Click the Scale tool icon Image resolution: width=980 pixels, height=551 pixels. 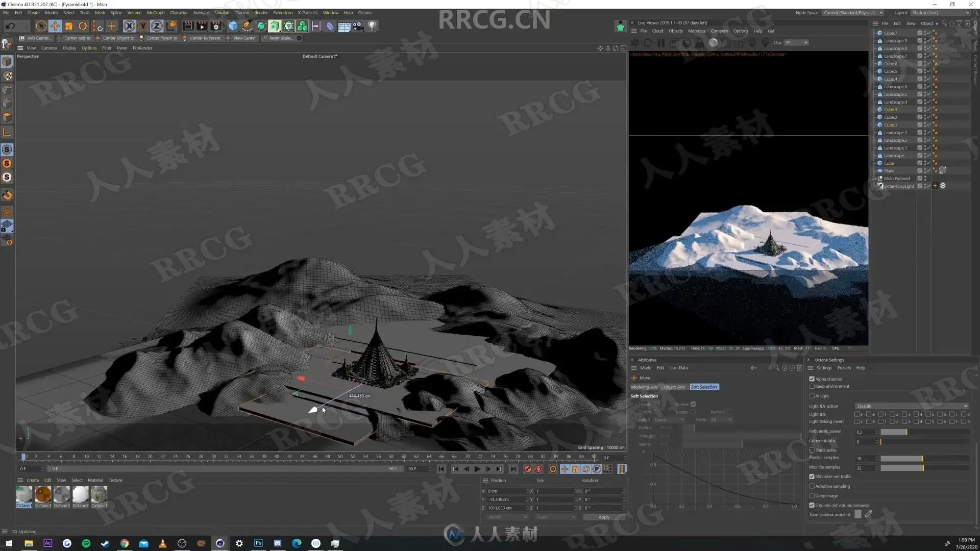pos(69,26)
